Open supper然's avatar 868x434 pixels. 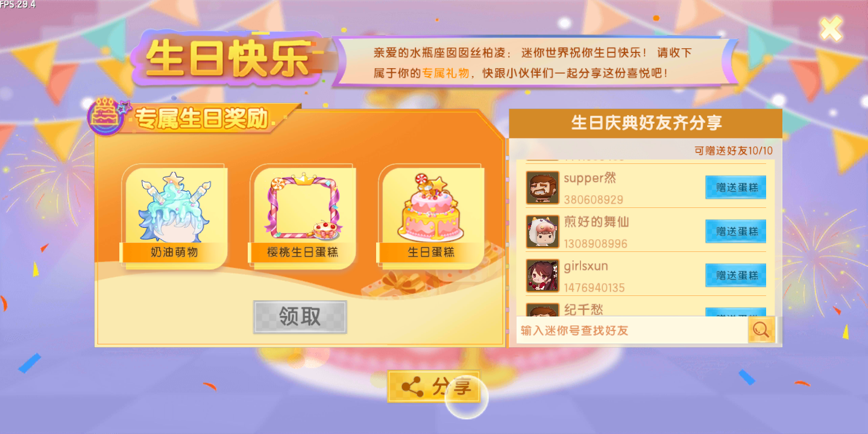coord(542,187)
